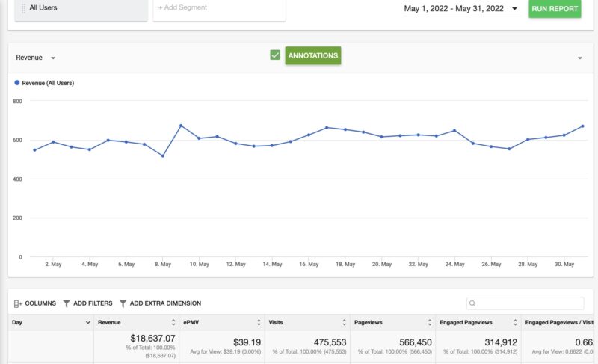The image size is (598, 364).
Task: Click the magnifier icon in the table search
Action: coord(472,303)
